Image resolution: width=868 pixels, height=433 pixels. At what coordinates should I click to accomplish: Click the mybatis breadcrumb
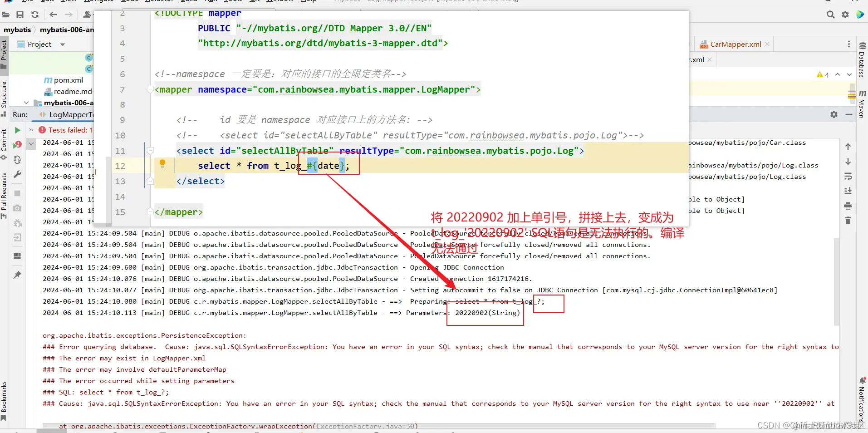[x=17, y=30]
